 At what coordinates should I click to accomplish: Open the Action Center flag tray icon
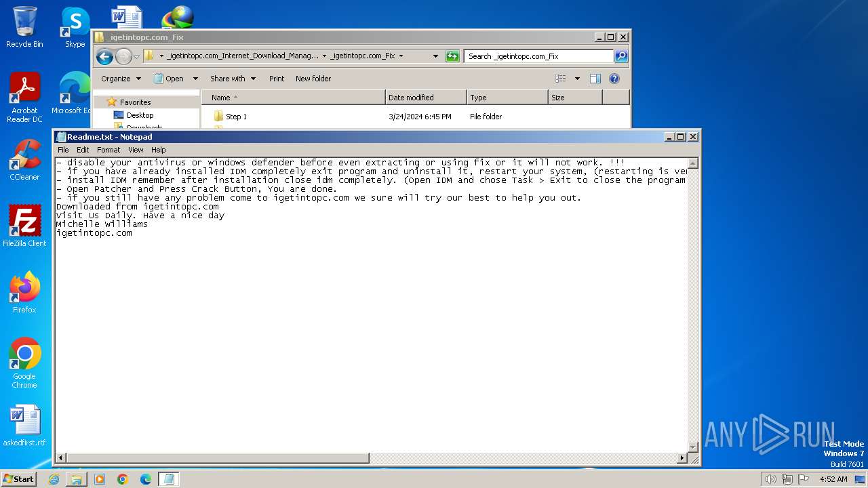tap(804, 479)
